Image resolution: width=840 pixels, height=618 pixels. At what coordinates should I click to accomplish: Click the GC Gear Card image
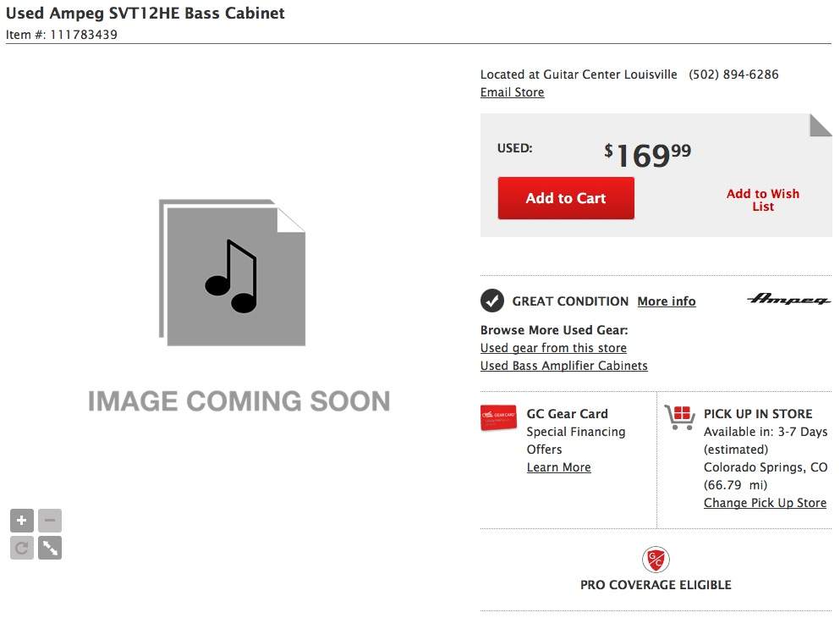click(x=498, y=417)
